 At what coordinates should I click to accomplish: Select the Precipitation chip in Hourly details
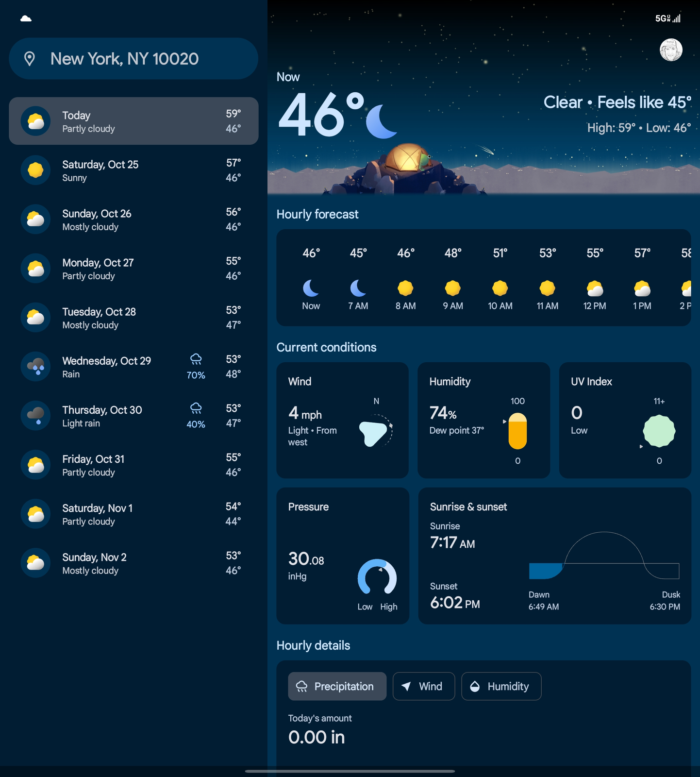coord(337,686)
